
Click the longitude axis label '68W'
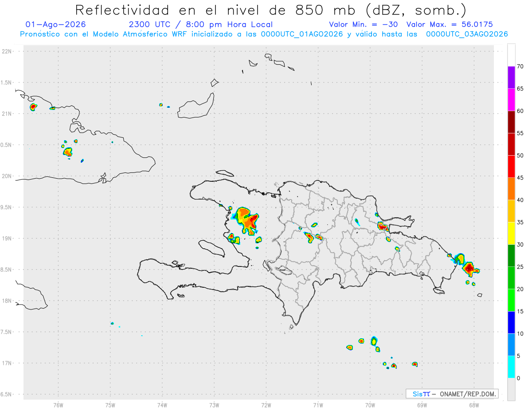(474, 405)
